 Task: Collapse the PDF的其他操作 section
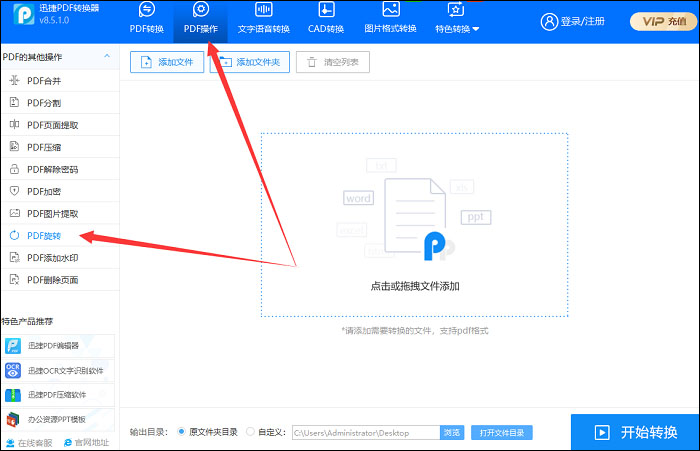(107, 56)
